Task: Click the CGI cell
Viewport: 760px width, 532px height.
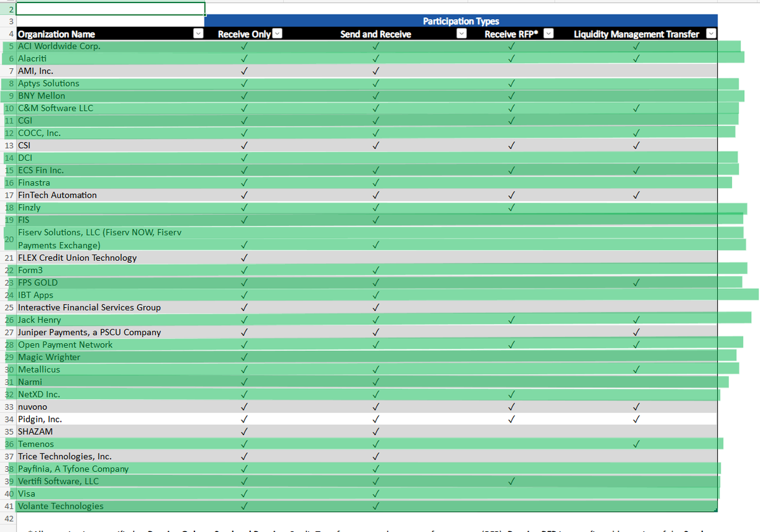Action: point(110,120)
